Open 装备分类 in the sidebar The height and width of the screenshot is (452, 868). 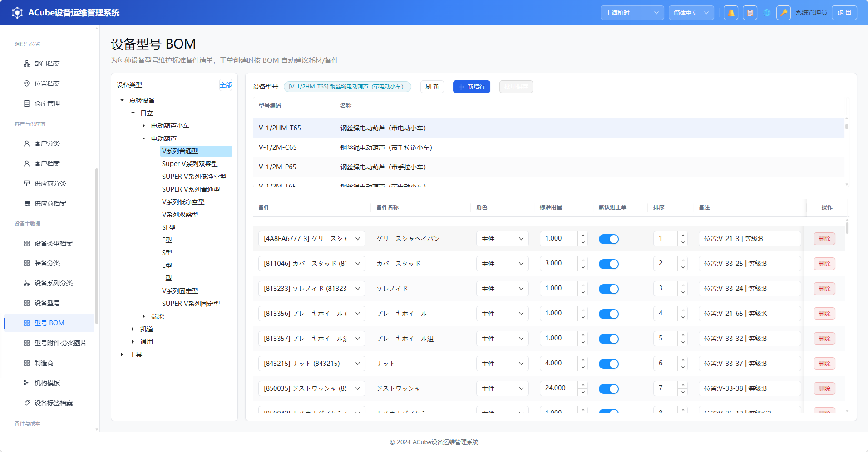(49, 263)
